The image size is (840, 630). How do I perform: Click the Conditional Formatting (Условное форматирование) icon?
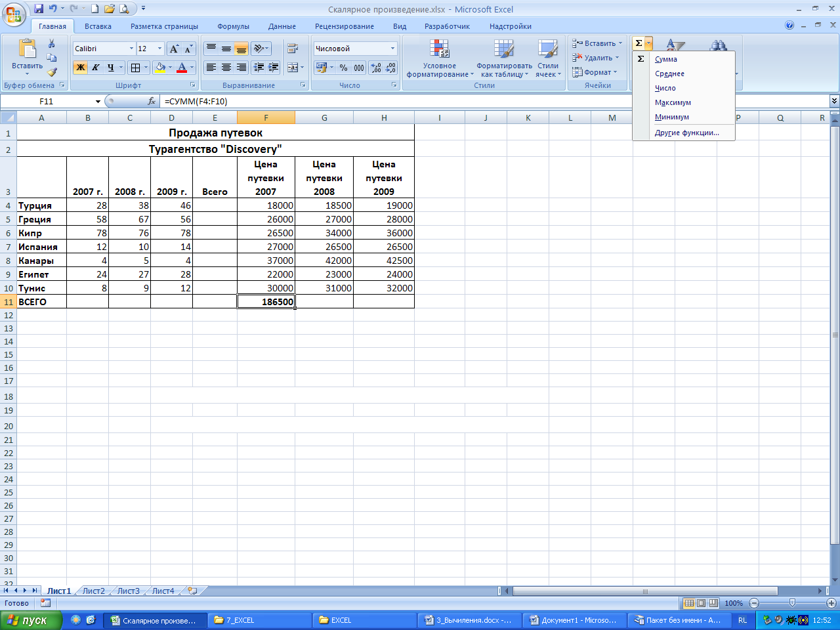[x=440, y=49]
